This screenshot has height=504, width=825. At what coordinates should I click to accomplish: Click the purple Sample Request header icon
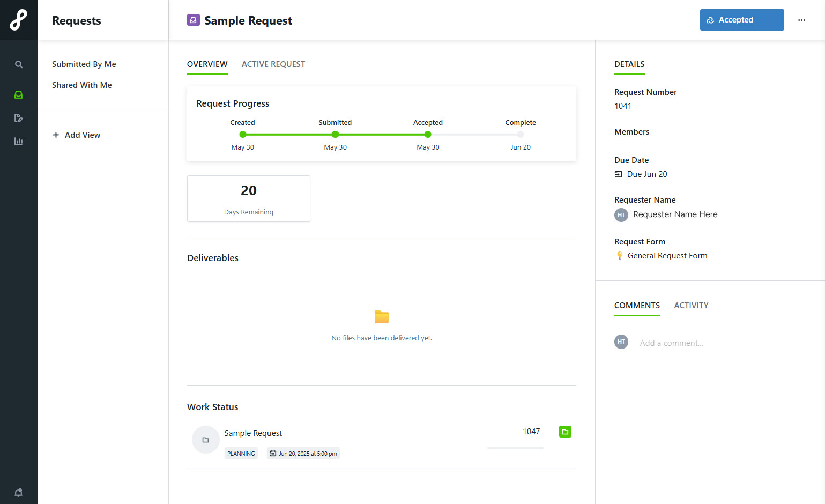click(x=194, y=20)
